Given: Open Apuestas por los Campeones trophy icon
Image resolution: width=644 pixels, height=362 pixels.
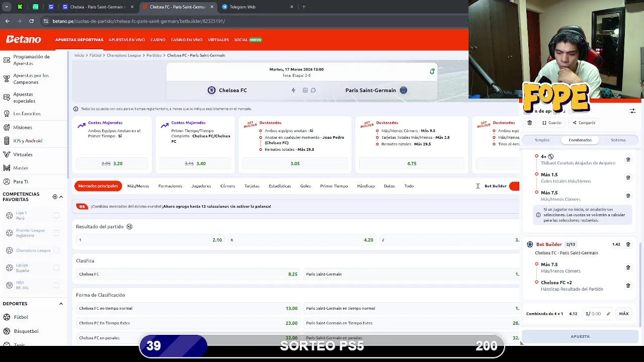Looking at the screenshot, I should pyautogui.click(x=7, y=78).
